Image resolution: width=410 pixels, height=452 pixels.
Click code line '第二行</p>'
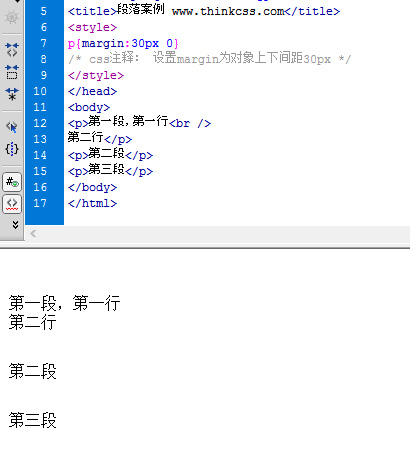pos(100,138)
